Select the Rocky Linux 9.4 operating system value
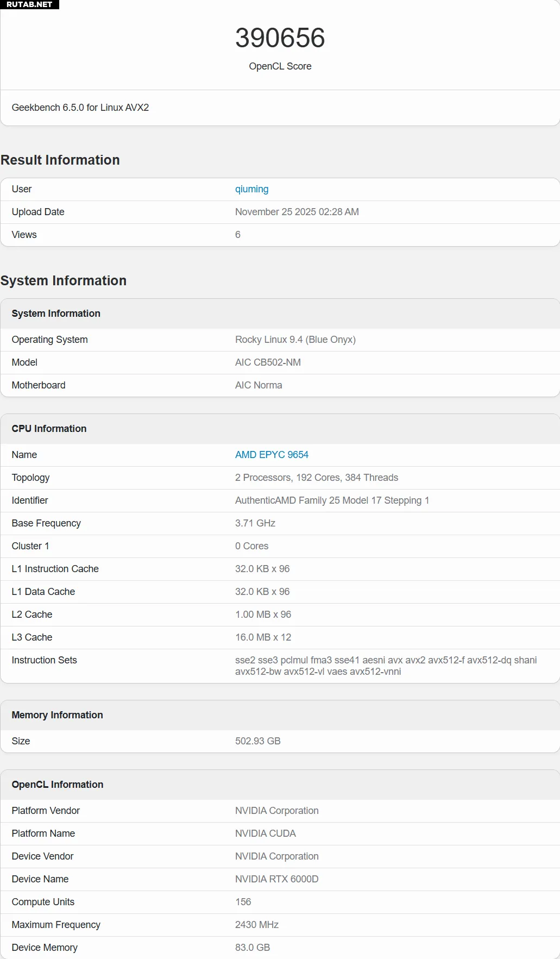 295,340
